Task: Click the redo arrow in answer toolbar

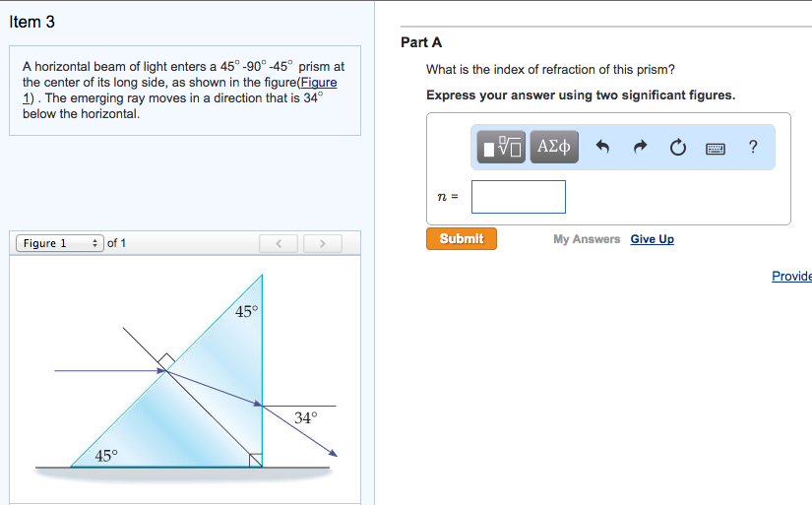Action: 640,148
